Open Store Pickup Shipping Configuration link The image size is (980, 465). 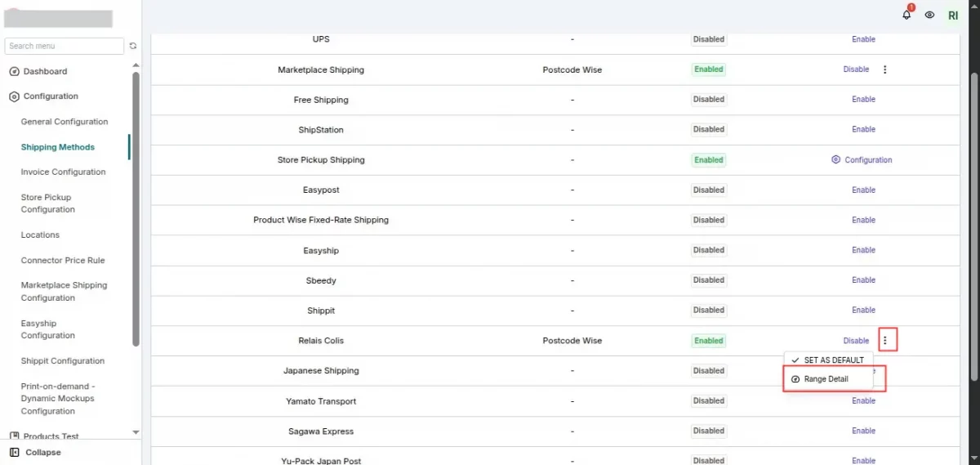[862, 160]
